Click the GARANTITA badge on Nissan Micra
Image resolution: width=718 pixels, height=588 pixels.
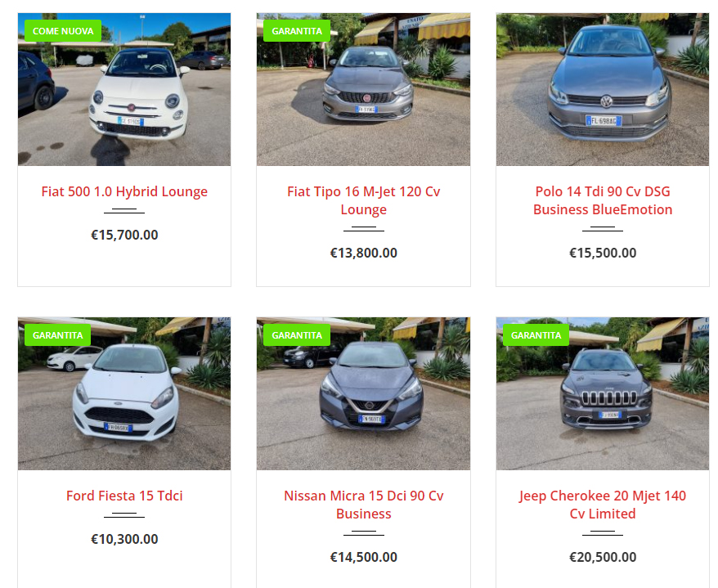pos(297,334)
